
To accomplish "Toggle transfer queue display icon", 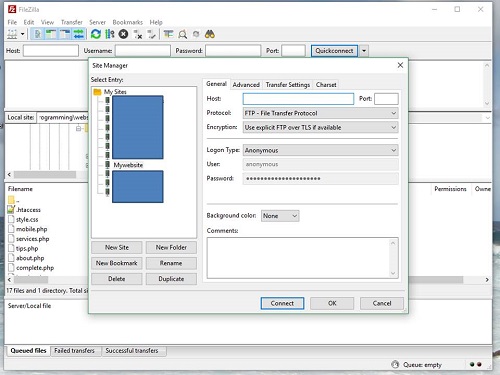I will [79, 34].
